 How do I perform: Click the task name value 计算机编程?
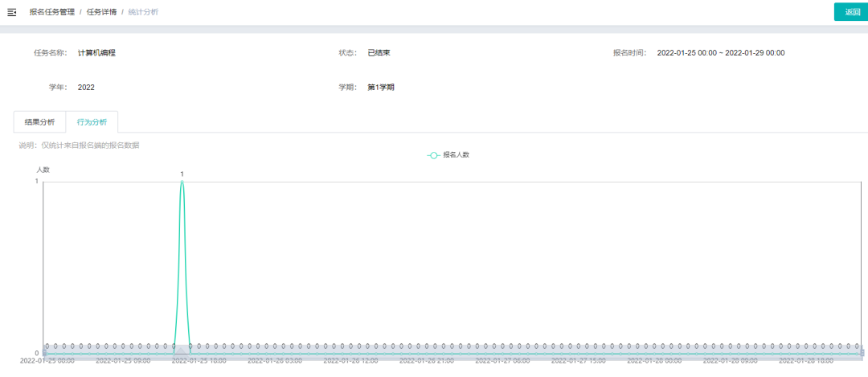(x=97, y=53)
